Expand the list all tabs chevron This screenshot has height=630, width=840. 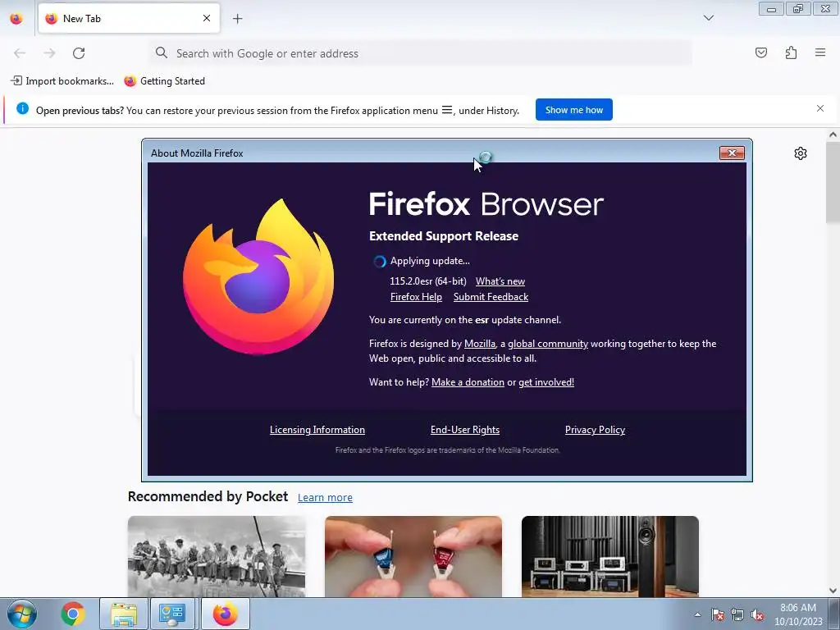(708, 18)
